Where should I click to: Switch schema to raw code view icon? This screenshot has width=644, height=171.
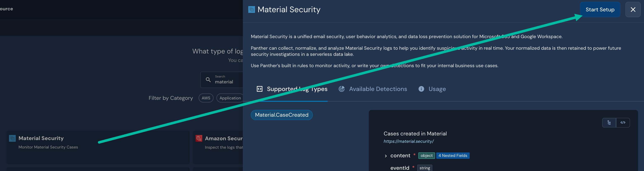click(623, 123)
